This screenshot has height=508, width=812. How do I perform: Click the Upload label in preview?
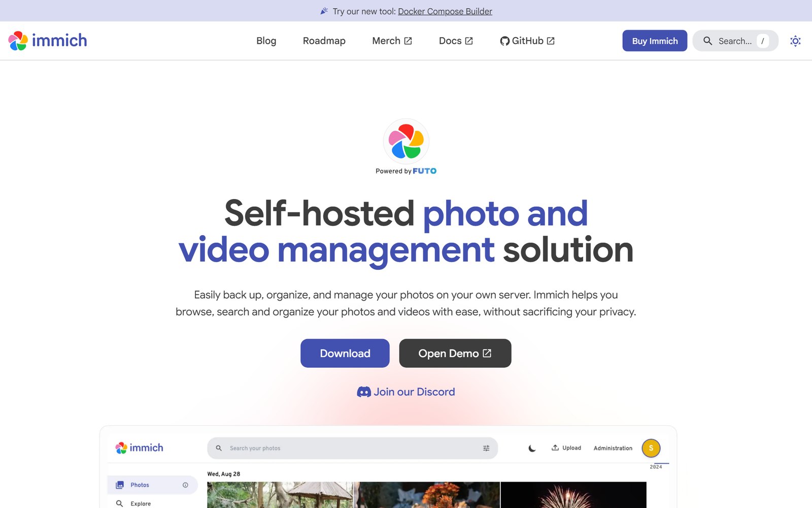(572, 448)
